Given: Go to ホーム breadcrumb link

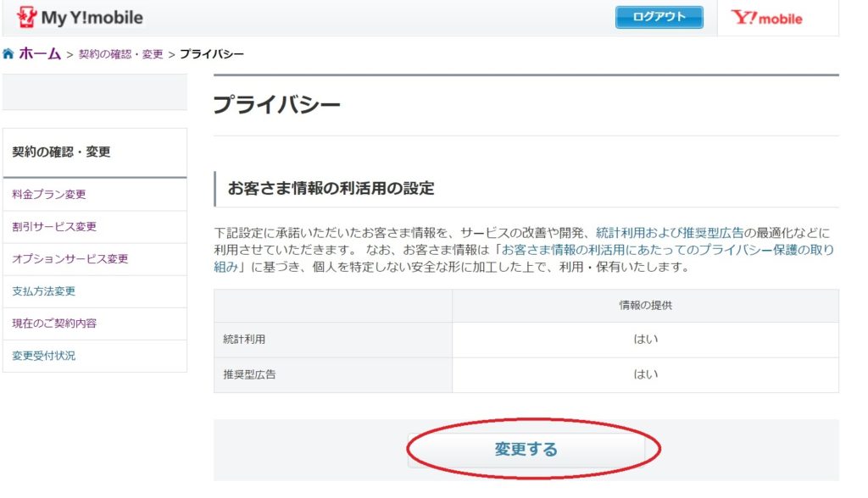Looking at the screenshot, I should pos(40,53).
